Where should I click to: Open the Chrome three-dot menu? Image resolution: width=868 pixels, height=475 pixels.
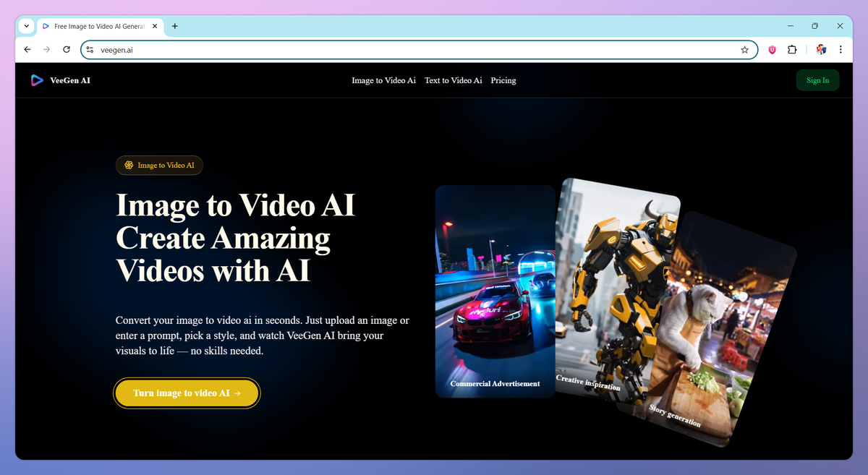(x=840, y=50)
